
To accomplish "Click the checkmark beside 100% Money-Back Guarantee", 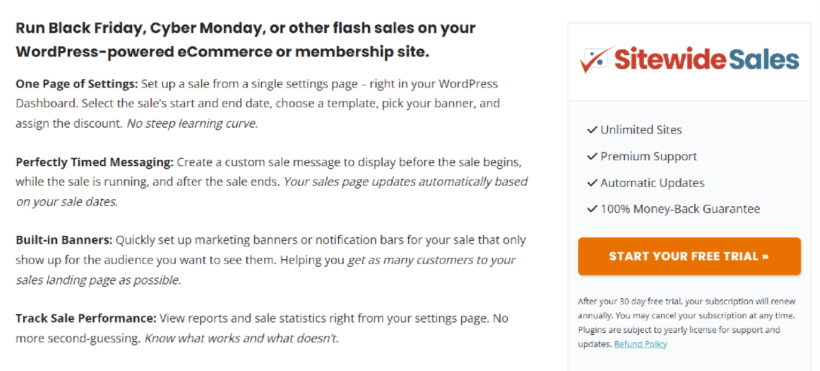I will point(592,209).
